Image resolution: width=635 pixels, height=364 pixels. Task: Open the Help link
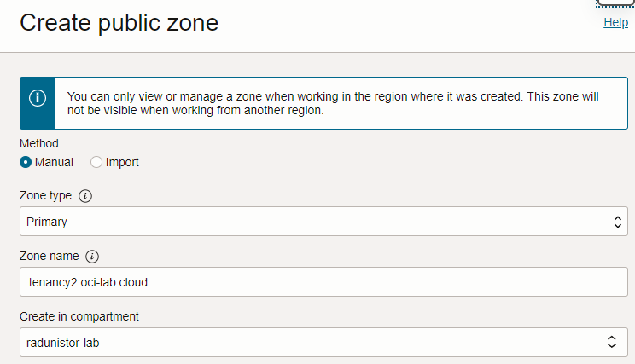coord(615,23)
